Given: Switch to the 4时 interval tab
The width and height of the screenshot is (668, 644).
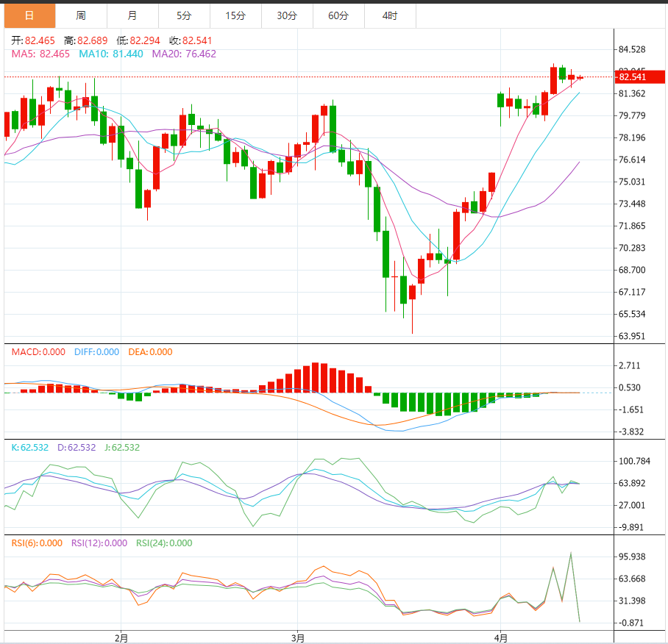Looking at the screenshot, I should pyautogui.click(x=390, y=15).
